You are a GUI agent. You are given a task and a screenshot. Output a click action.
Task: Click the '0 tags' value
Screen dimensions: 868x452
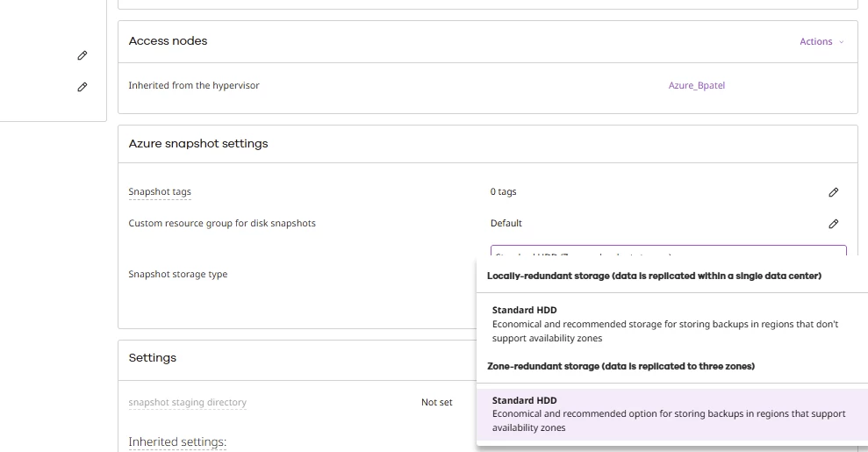pos(503,192)
